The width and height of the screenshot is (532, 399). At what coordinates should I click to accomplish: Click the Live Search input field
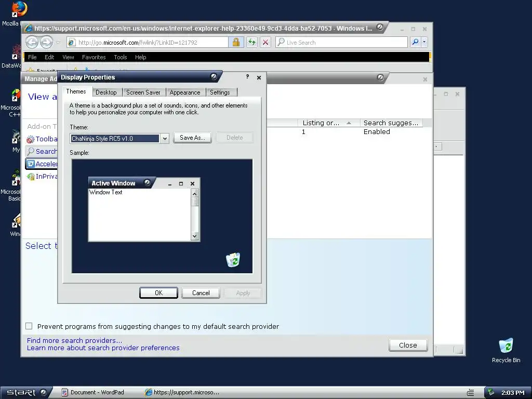pyautogui.click(x=342, y=43)
